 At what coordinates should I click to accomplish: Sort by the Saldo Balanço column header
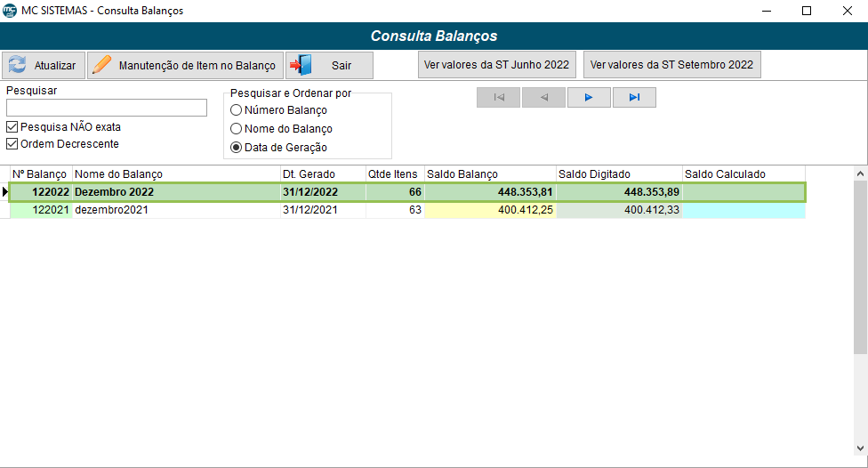pos(490,173)
